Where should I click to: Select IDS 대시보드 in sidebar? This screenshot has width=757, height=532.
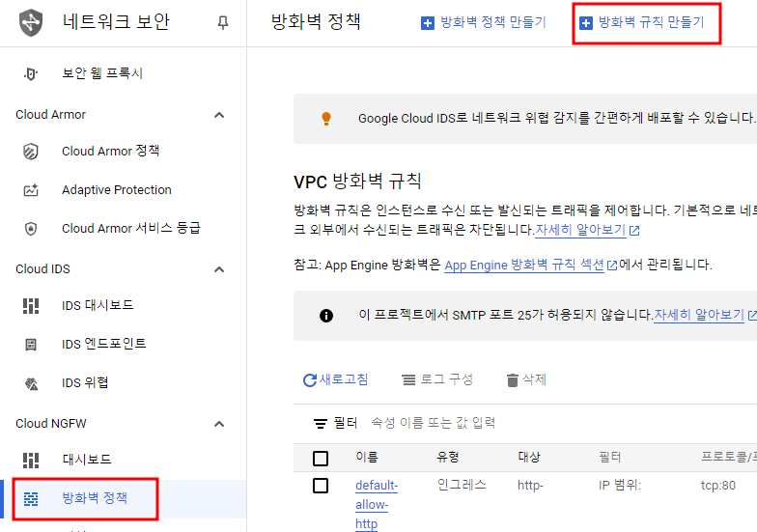[124, 305]
